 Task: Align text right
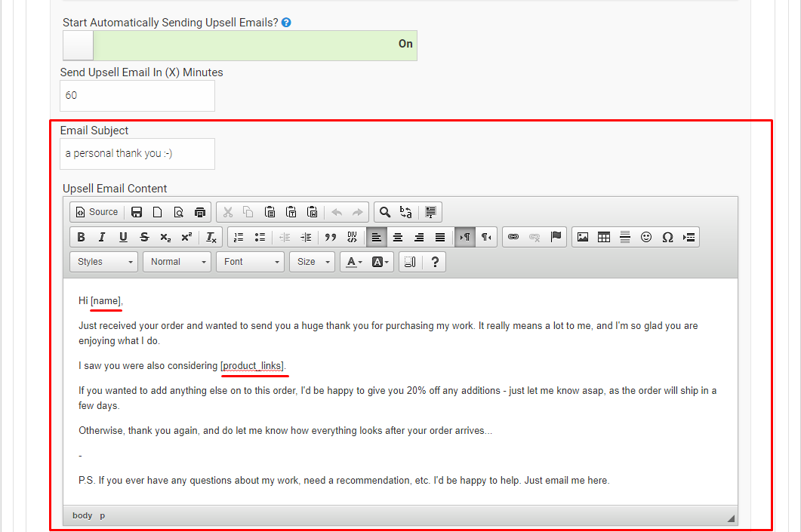click(419, 237)
